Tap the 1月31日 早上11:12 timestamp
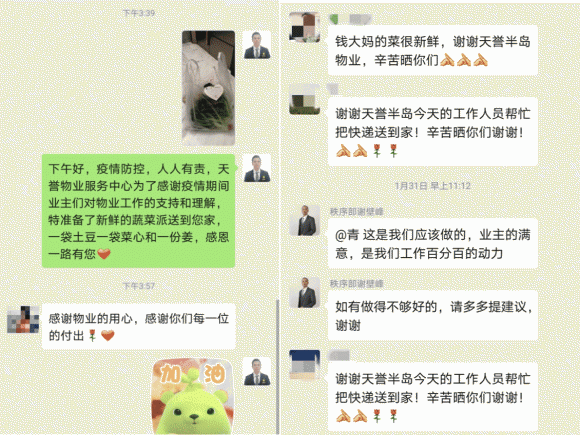The height and width of the screenshot is (435, 580). click(x=432, y=186)
